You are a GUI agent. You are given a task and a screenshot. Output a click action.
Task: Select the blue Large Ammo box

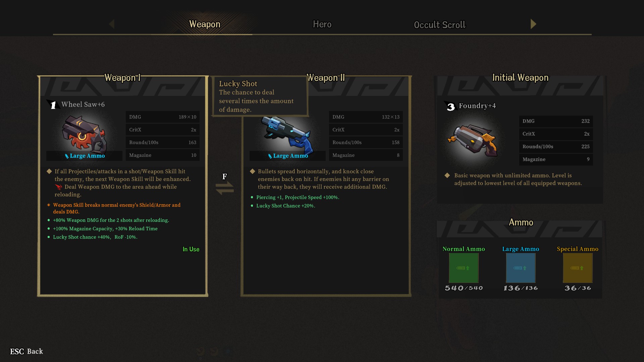[x=521, y=268]
